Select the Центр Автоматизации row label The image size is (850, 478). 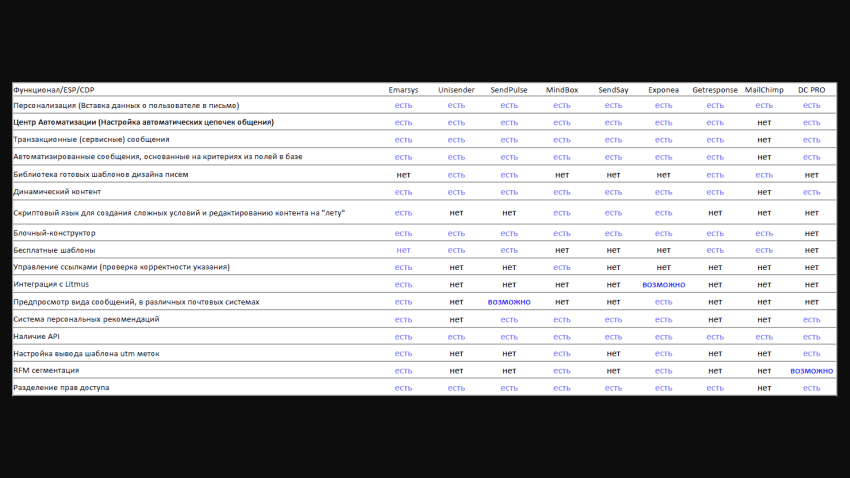[144, 122]
